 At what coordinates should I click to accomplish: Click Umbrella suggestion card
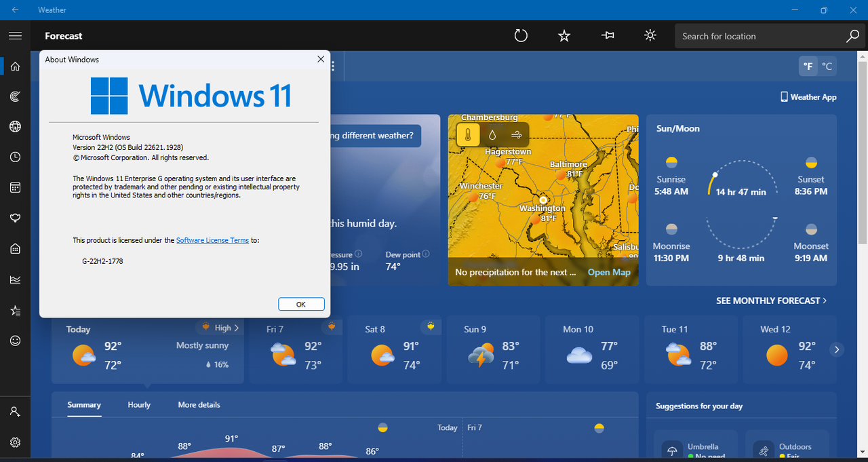(x=695, y=446)
